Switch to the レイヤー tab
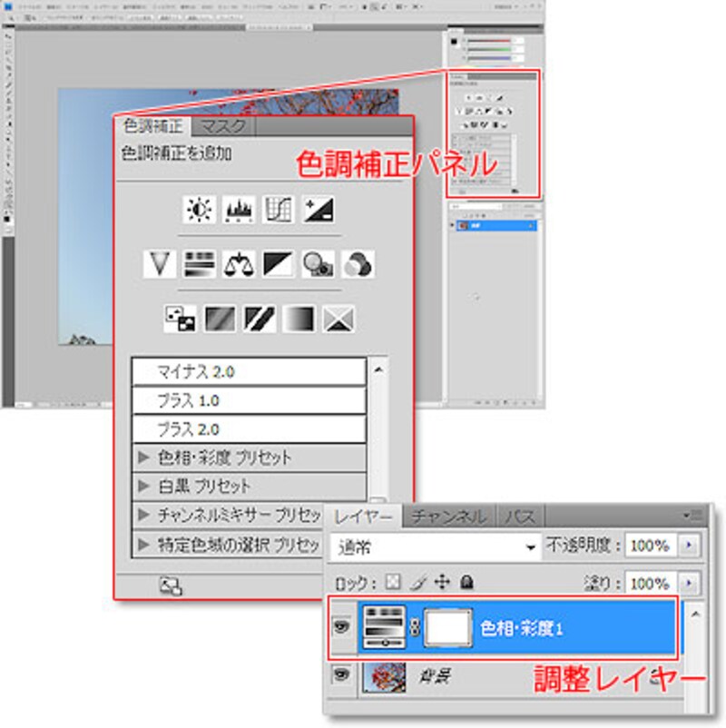 [x=364, y=516]
